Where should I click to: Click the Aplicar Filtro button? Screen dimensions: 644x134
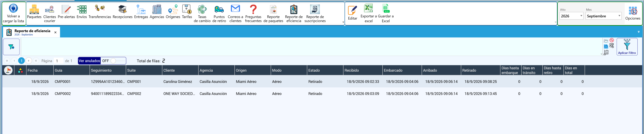[627, 47]
